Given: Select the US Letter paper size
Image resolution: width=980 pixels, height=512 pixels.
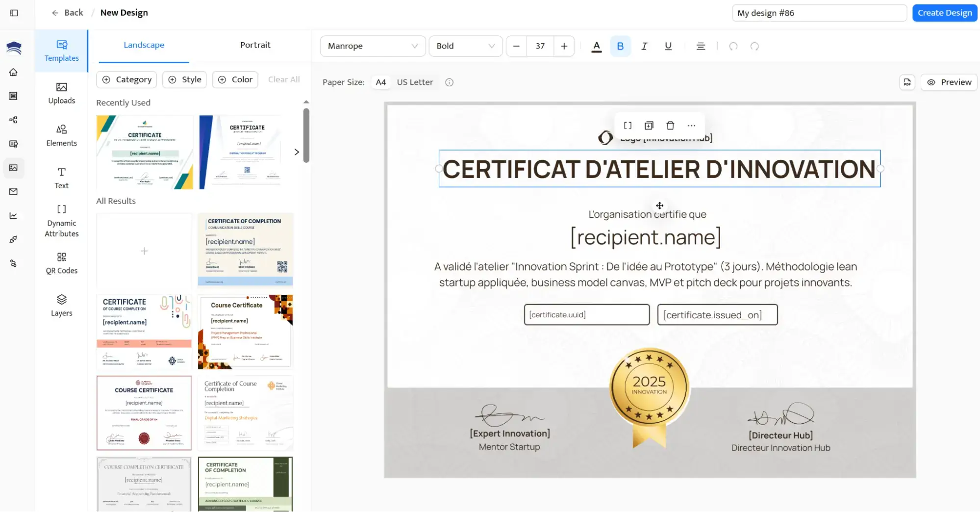Looking at the screenshot, I should (414, 82).
